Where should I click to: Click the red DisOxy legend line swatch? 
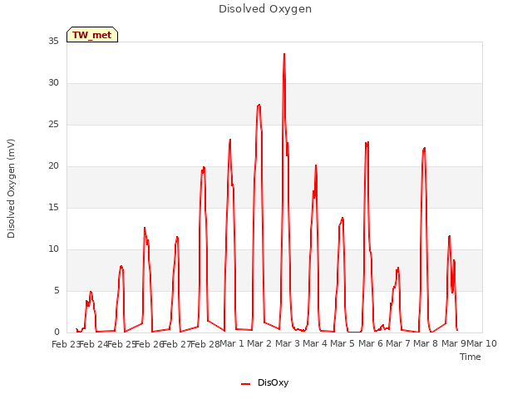(246, 384)
